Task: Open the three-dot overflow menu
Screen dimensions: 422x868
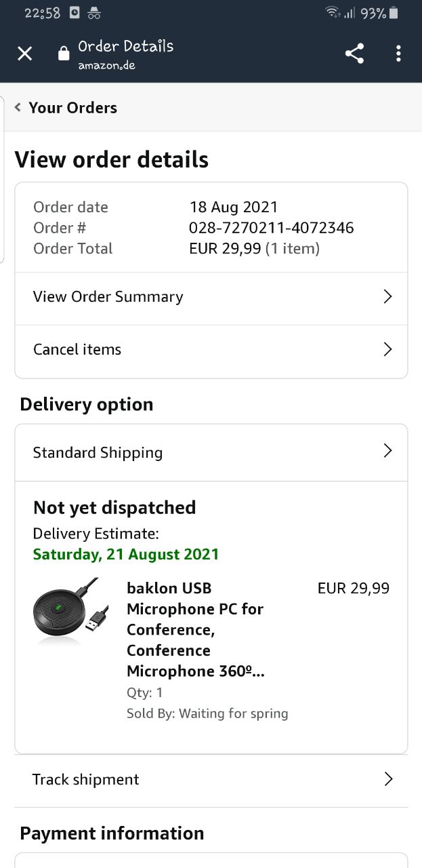Action: [x=398, y=54]
